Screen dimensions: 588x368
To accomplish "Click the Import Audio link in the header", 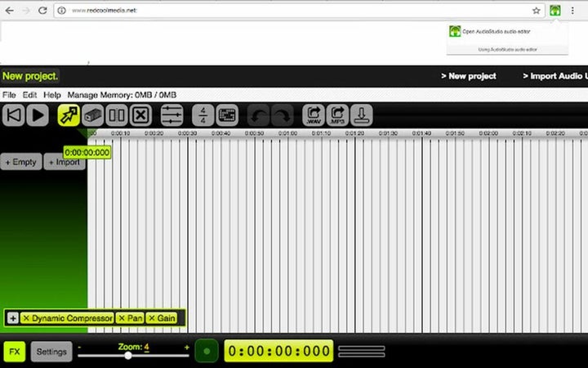I will pyautogui.click(x=555, y=76).
